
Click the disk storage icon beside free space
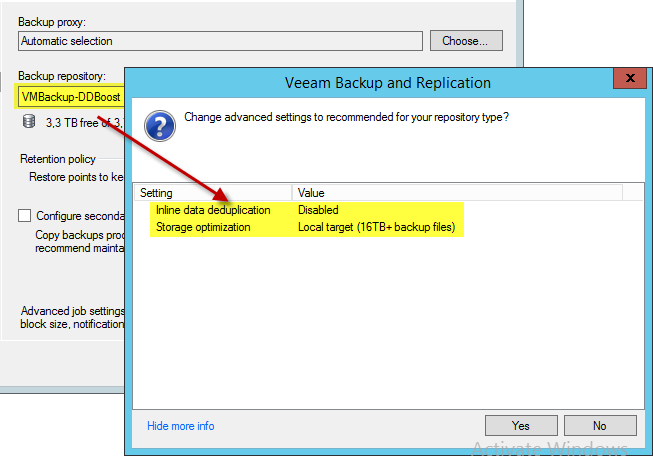30,122
